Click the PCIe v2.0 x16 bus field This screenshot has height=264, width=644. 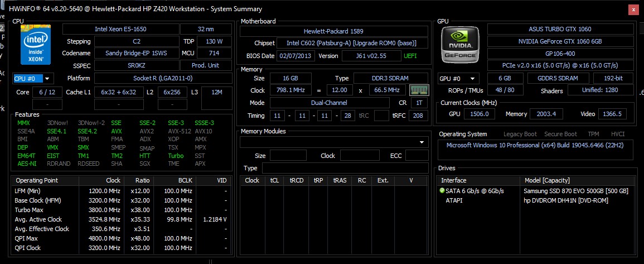560,65
